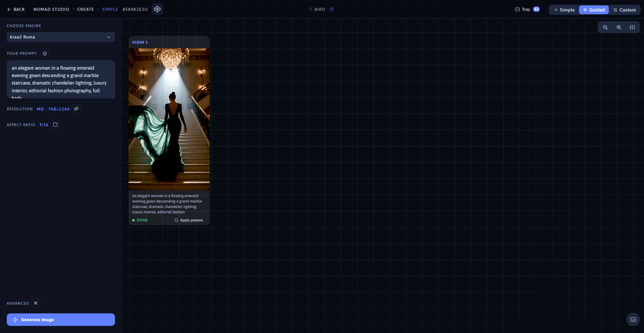Open Advanced settings list icon
Viewport: 644px width, 333px height.
click(x=36, y=303)
